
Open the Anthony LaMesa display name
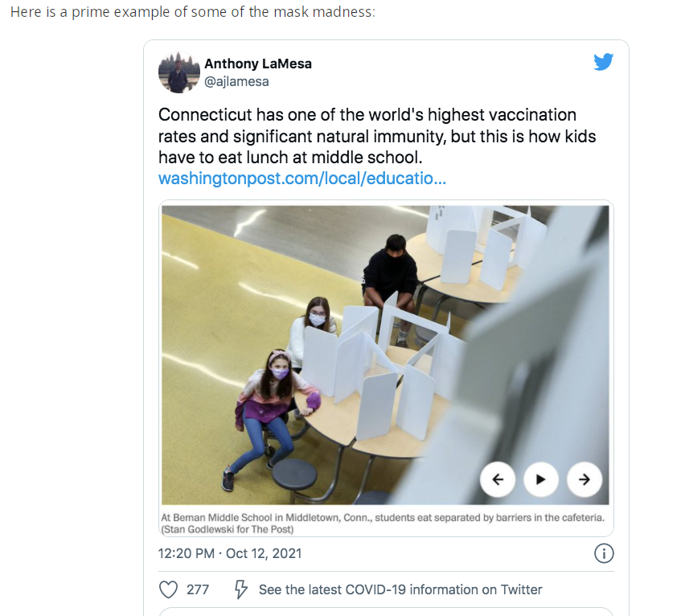pos(257,64)
